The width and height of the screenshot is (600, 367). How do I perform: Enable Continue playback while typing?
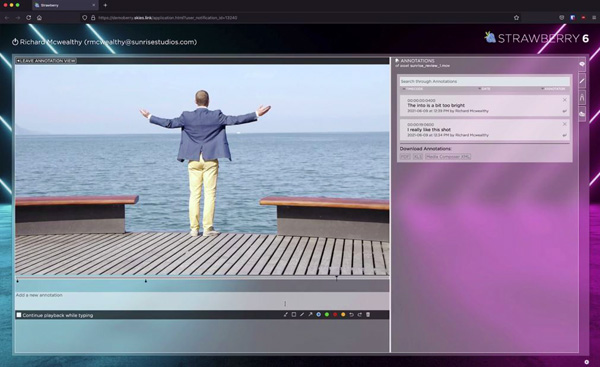[x=19, y=315]
